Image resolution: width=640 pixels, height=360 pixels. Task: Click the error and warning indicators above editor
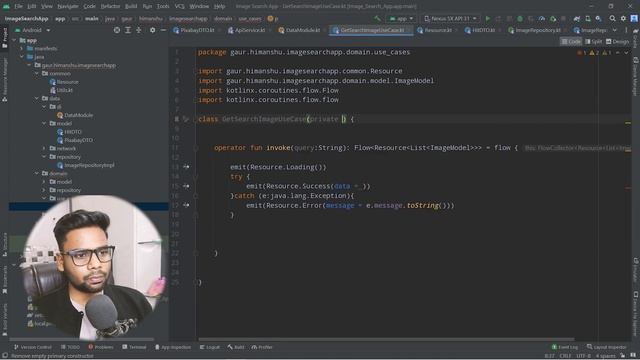[594, 53]
